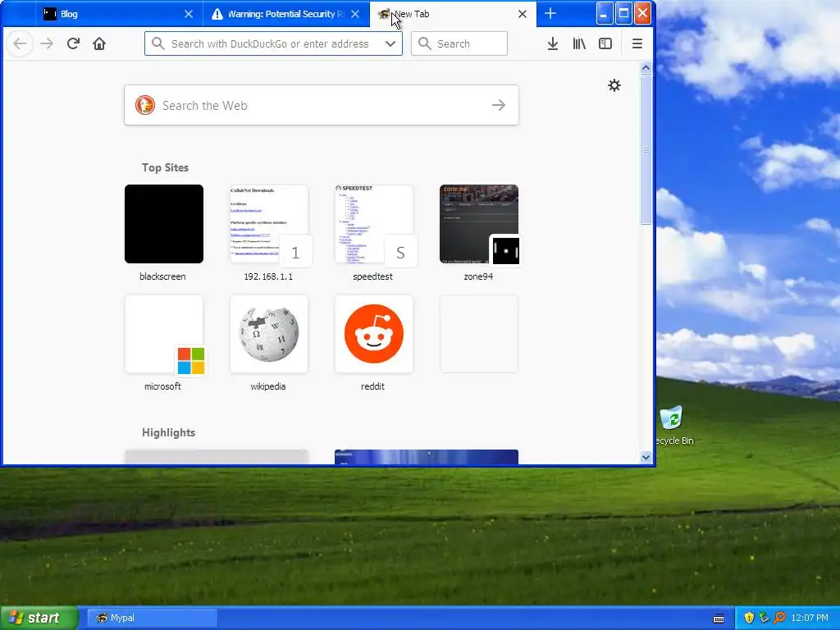
Task: Click the DuckDuckGo logo icon
Action: (x=144, y=105)
